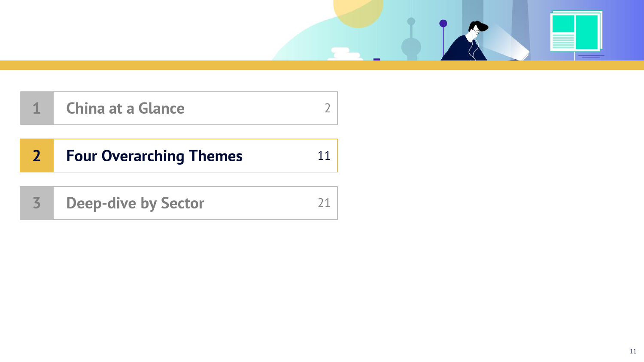
Task: Open the Four Overarching Themes section
Action: point(154,156)
